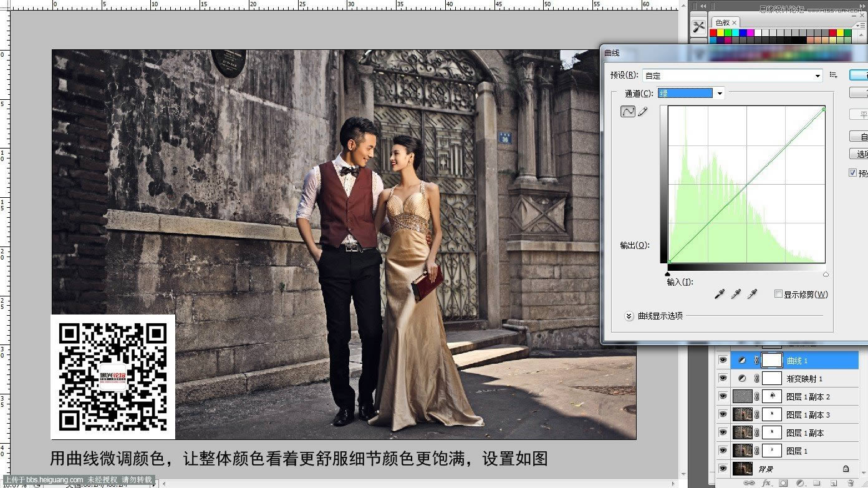Screen dimensions: 868x488
Task: Click the canvas scrollbar up arrow
Action: point(684,6)
